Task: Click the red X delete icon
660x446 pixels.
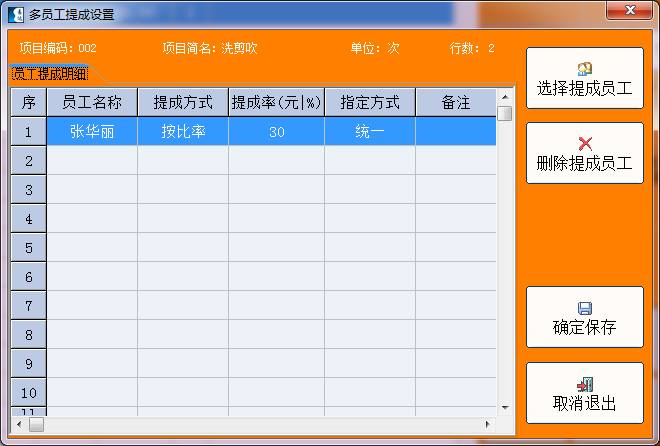Action: [585, 143]
